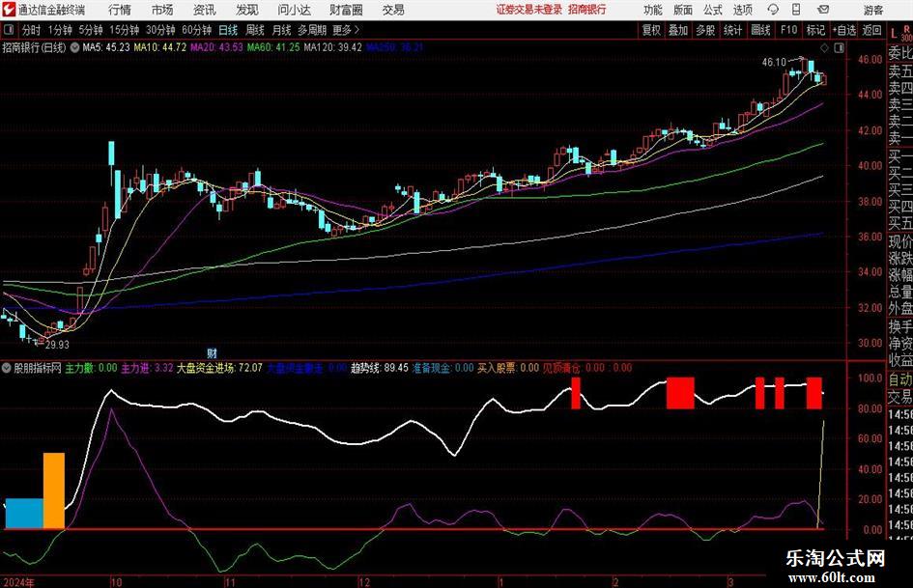Screen dimensions: 913x588
Task: Switch to 分时 chart period
Action: pos(31,30)
